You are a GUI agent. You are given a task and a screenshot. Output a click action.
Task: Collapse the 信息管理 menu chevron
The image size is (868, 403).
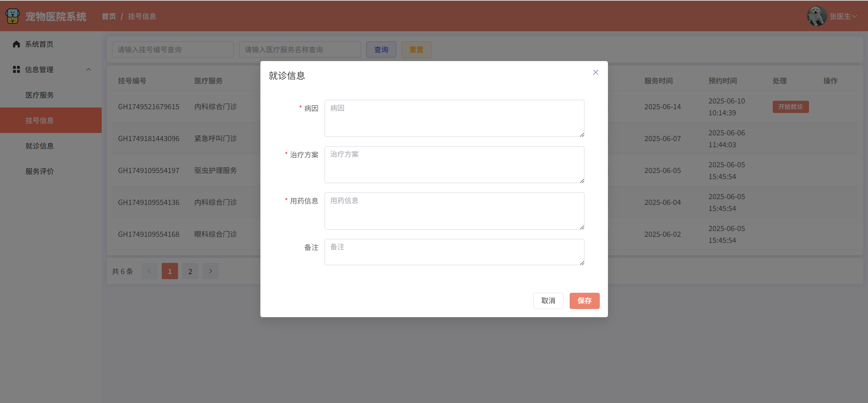click(88, 70)
